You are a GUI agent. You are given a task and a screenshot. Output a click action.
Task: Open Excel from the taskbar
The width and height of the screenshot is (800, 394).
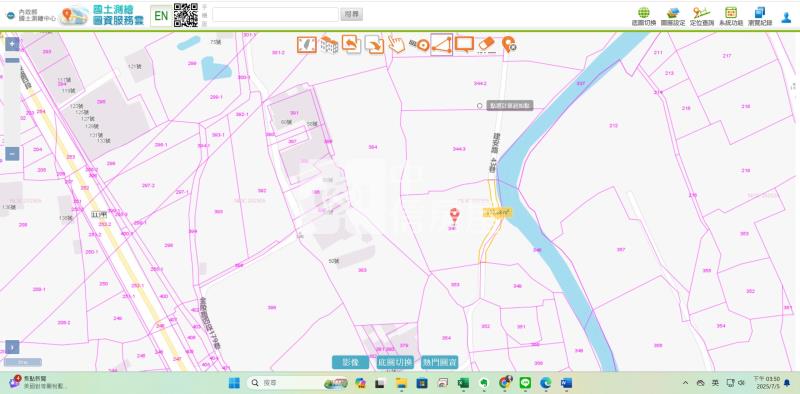pyautogui.click(x=463, y=383)
